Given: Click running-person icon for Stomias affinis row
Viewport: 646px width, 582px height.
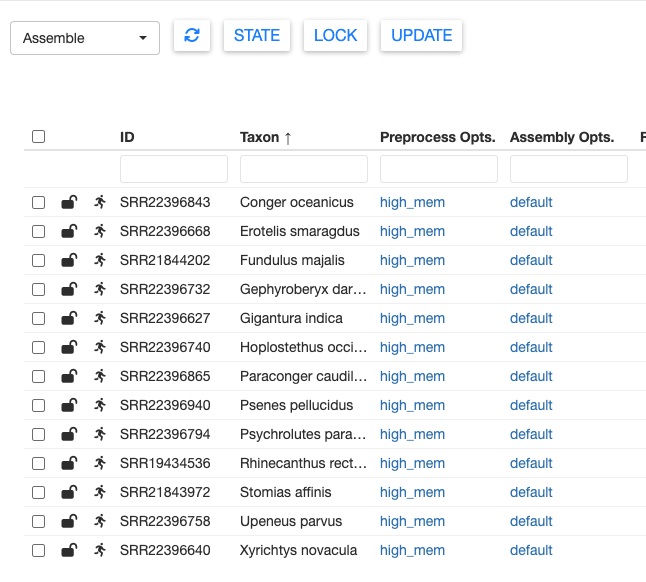Looking at the screenshot, I should 100,492.
